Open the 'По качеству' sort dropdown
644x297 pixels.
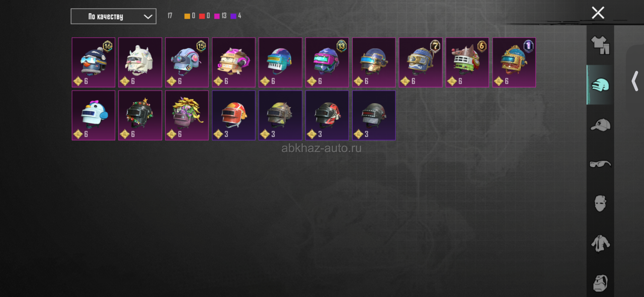113,16
